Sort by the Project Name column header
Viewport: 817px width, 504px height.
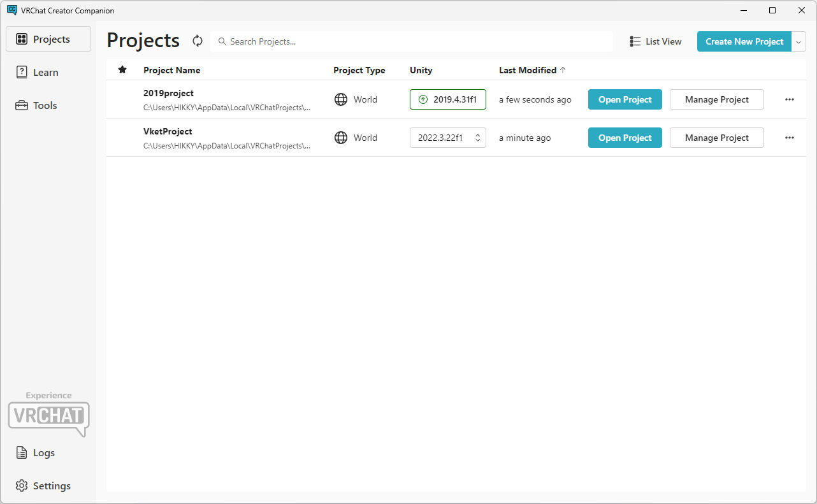pyautogui.click(x=171, y=70)
